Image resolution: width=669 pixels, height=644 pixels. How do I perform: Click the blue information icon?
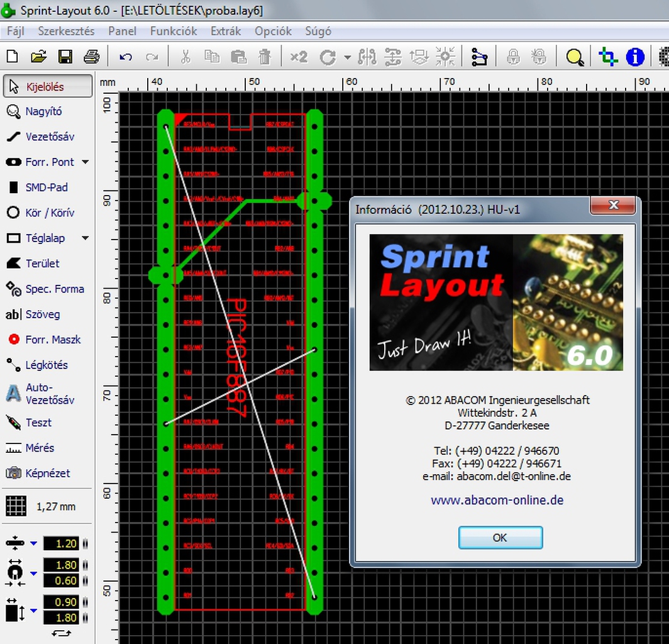click(635, 57)
